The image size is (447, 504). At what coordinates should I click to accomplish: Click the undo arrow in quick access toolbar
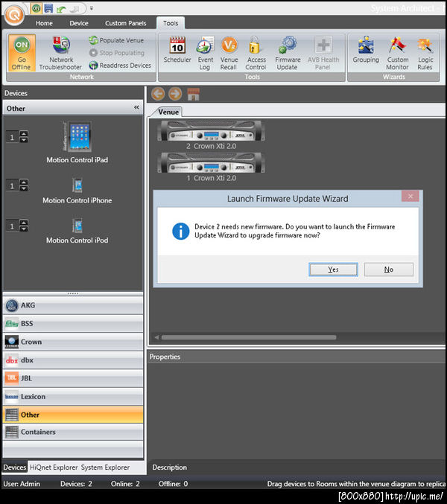click(x=60, y=9)
